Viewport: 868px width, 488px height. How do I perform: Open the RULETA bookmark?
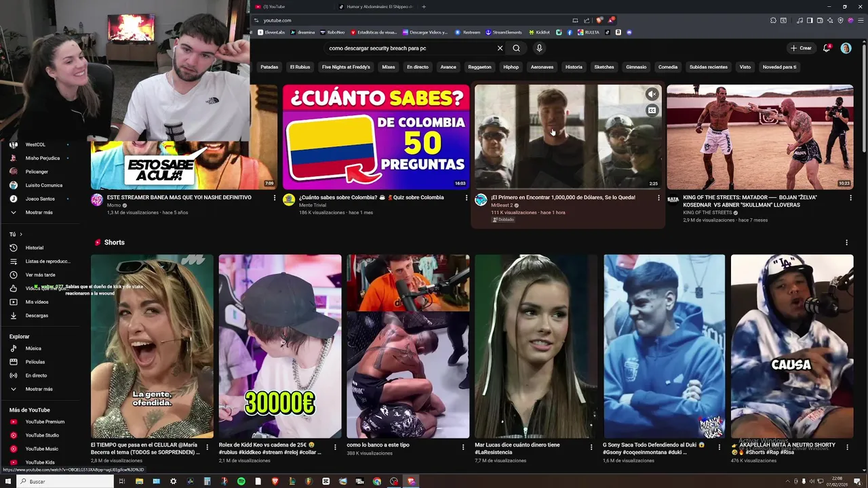click(x=589, y=32)
